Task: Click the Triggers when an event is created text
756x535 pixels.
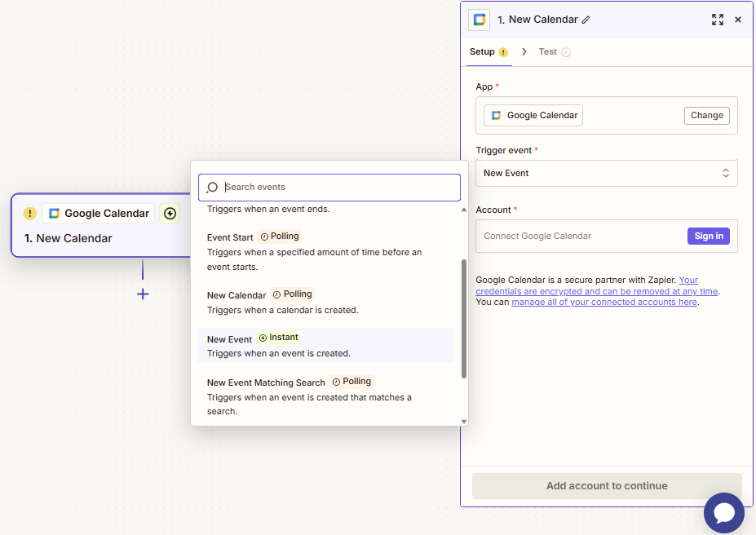Action: point(279,353)
